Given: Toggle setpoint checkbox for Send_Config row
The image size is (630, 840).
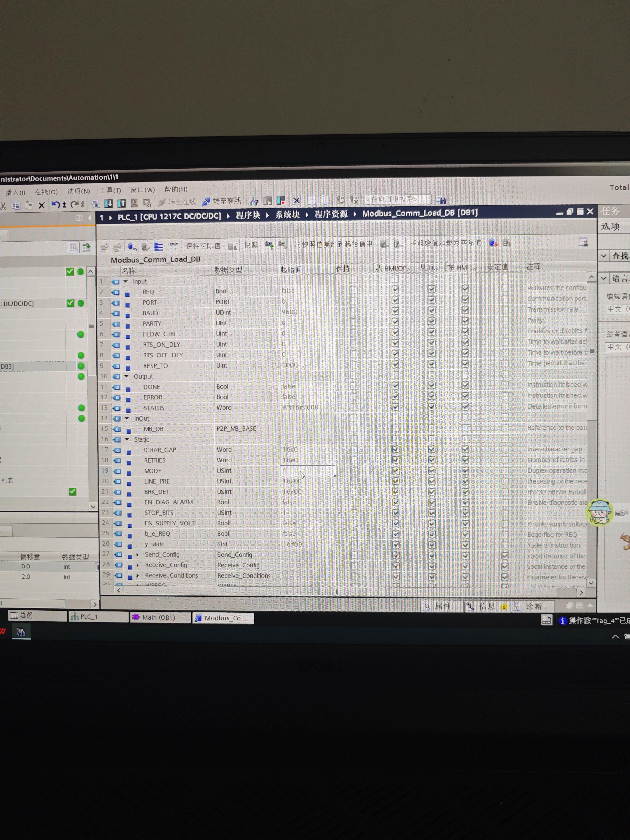Looking at the screenshot, I should pyautogui.click(x=505, y=556).
